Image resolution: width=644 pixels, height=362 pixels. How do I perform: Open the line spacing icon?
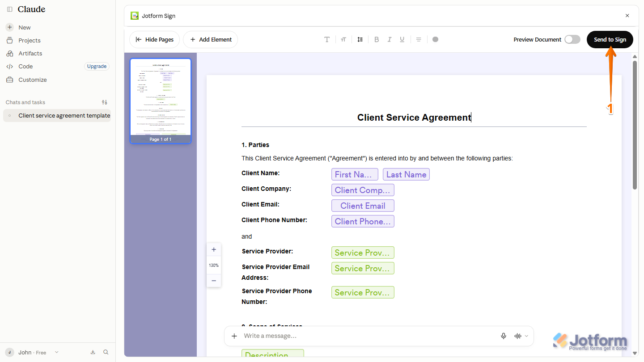pyautogui.click(x=360, y=39)
